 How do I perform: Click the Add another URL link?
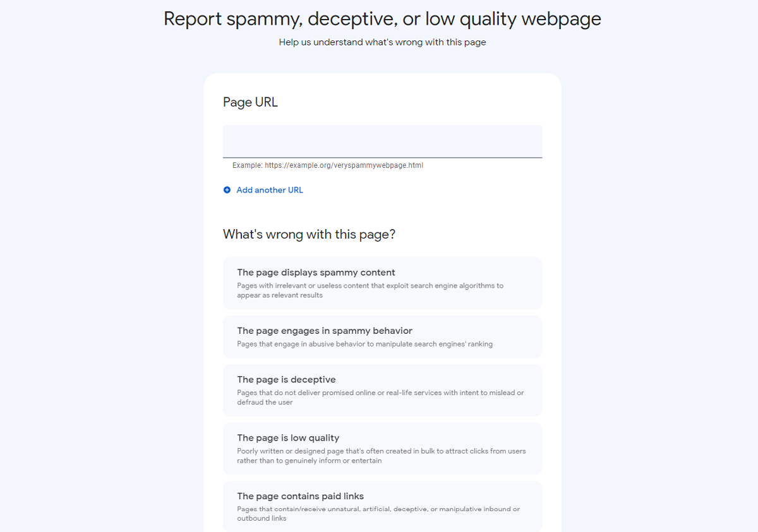(270, 190)
